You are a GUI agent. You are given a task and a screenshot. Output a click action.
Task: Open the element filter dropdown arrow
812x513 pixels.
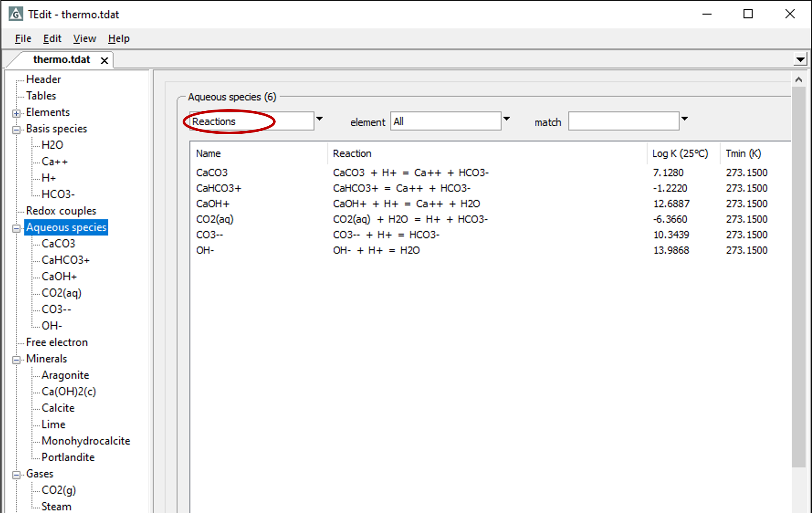tap(506, 119)
